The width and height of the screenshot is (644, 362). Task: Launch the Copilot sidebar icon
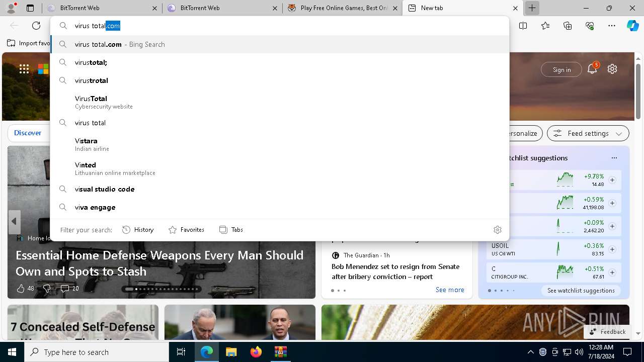point(632,26)
